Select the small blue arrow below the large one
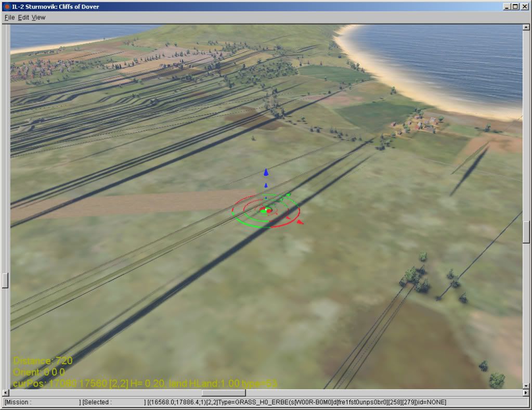 point(266,185)
